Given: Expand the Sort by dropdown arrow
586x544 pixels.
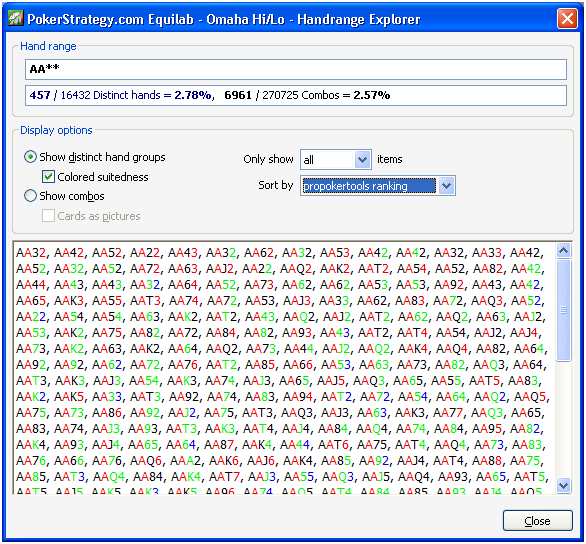Looking at the screenshot, I should (446, 185).
